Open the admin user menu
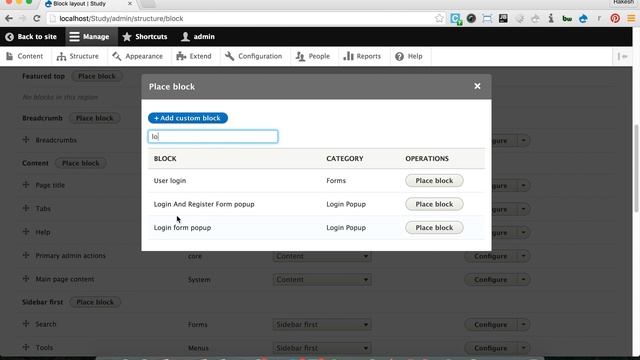640x360 pixels. pyautogui.click(x=198, y=37)
